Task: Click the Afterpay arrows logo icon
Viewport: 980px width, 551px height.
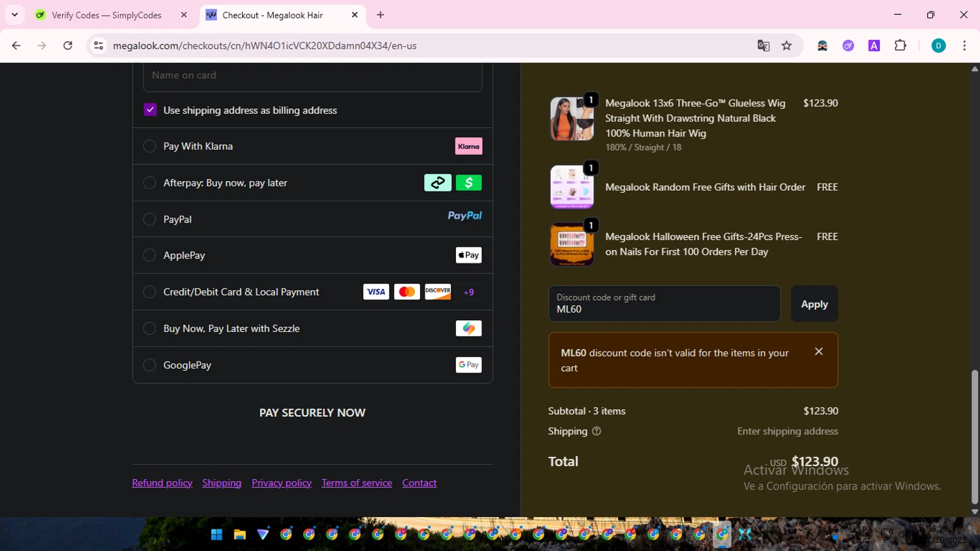Action: (x=438, y=183)
